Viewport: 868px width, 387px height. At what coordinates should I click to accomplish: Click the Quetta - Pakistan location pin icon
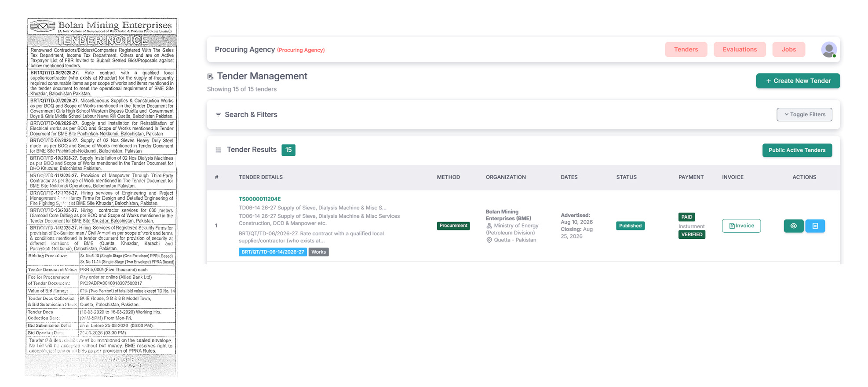click(x=489, y=240)
